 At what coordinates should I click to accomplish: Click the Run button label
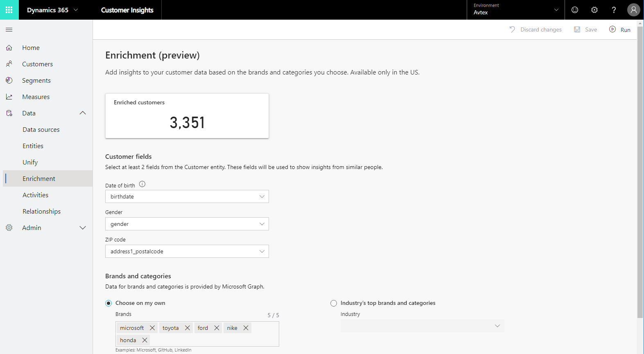(x=625, y=30)
